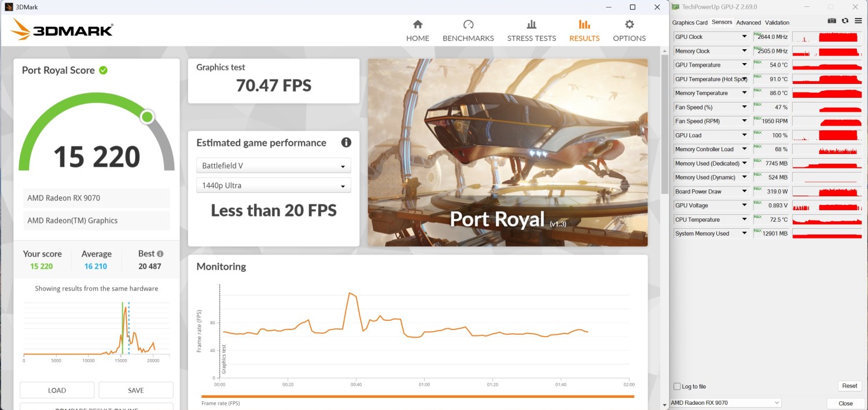Click the score gauge knob on Port Royal dial

[x=147, y=117]
